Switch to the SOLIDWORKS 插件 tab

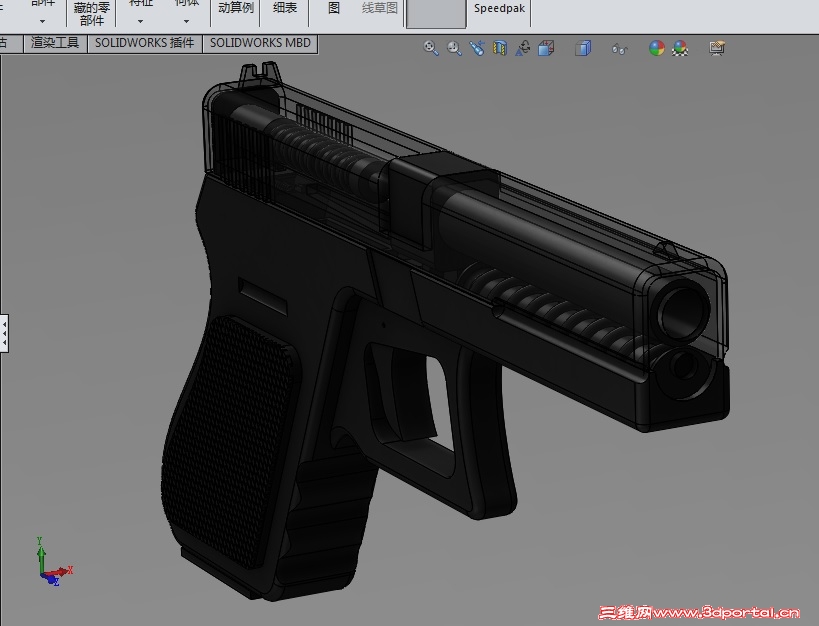(x=145, y=43)
